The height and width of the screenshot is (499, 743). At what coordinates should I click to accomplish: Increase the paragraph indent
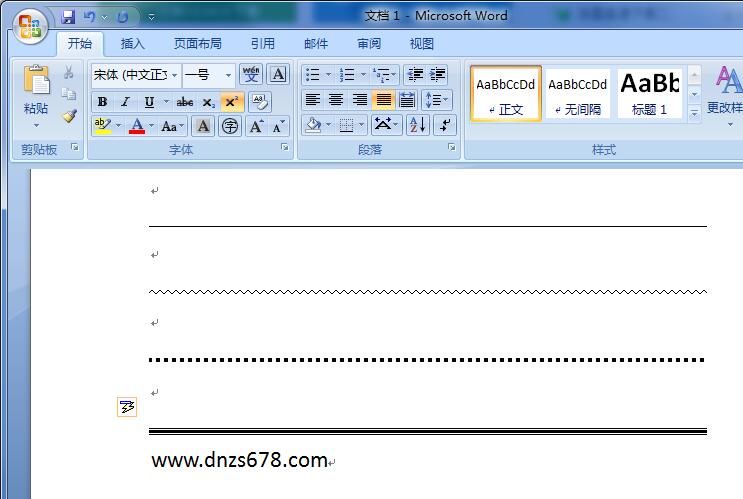click(x=437, y=74)
